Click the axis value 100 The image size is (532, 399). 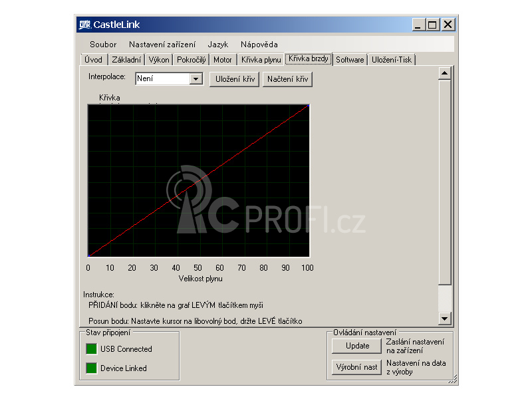tap(307, 268)
